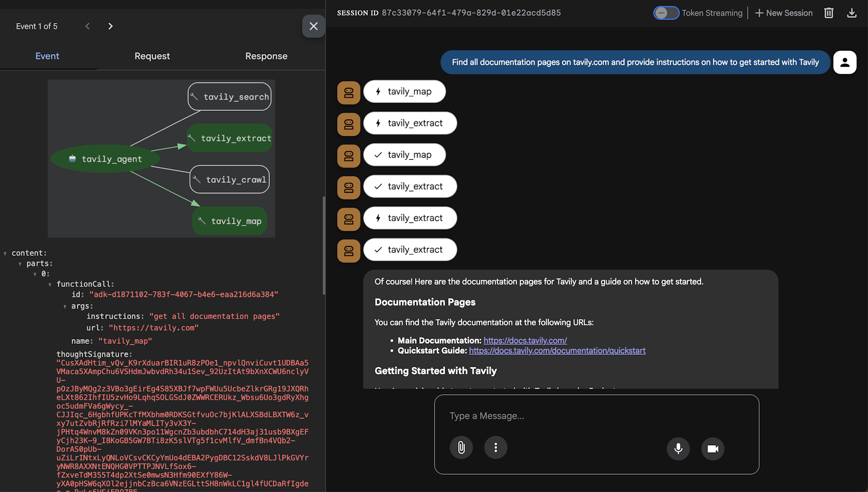Collapse the content tree node
The height and width of the screenshot is (492, 868).
[x=5, y=253]
